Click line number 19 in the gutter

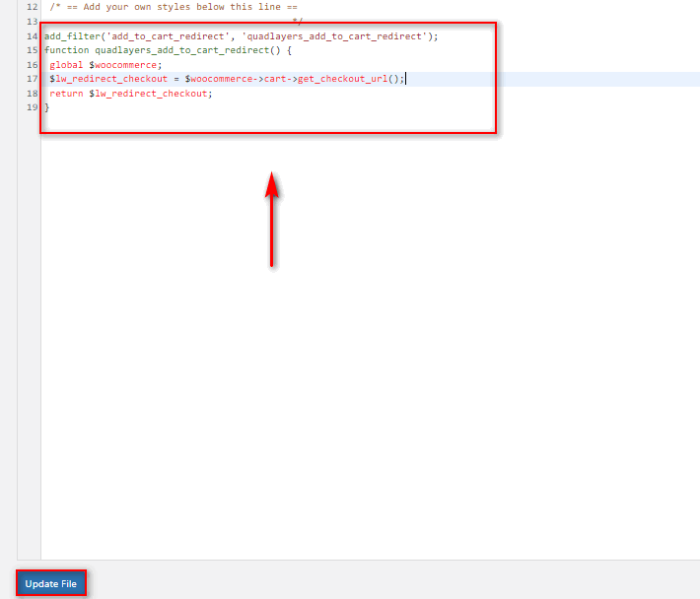pyautogui.click(x=33, y=107)
